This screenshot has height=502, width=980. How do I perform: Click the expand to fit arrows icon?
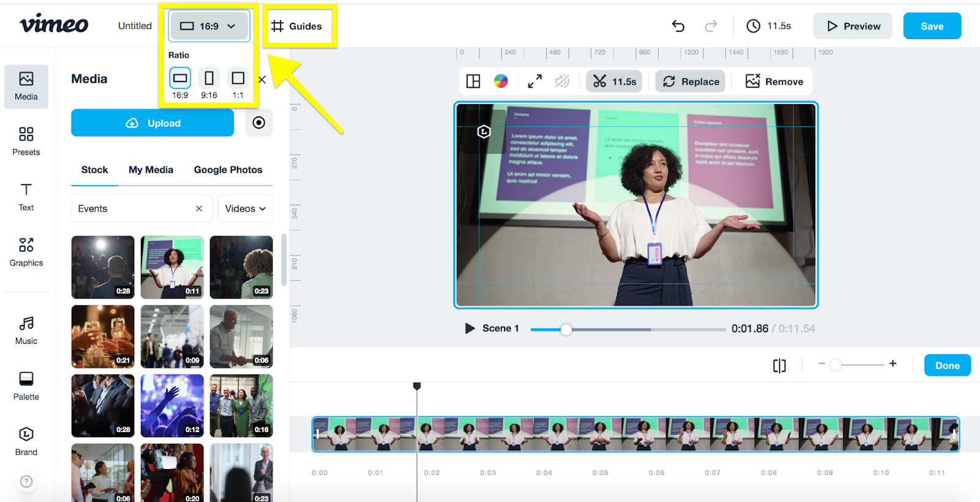(x=535, y=81)
